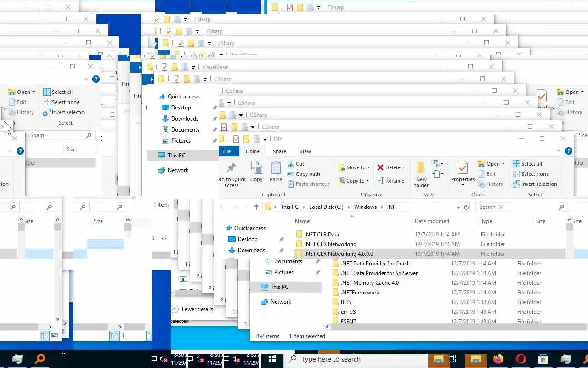Image resolution: width=588 pixels, height=368 pixels.
Task: Open INF address bar history dropdown
Action: [458, 207]
